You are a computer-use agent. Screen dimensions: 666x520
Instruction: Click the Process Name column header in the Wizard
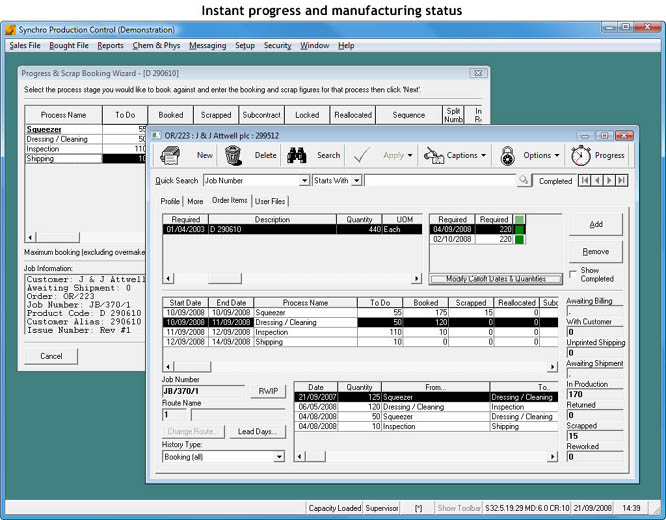[63, 115]
